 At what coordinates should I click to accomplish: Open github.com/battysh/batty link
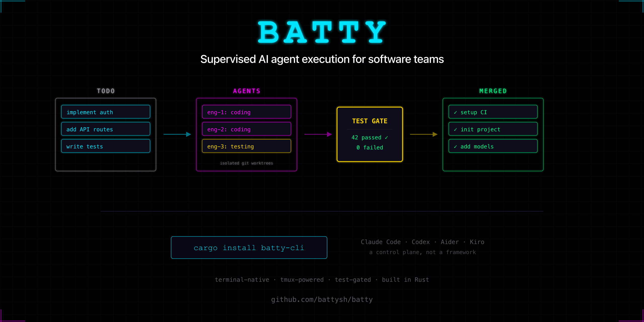(322, 299)
